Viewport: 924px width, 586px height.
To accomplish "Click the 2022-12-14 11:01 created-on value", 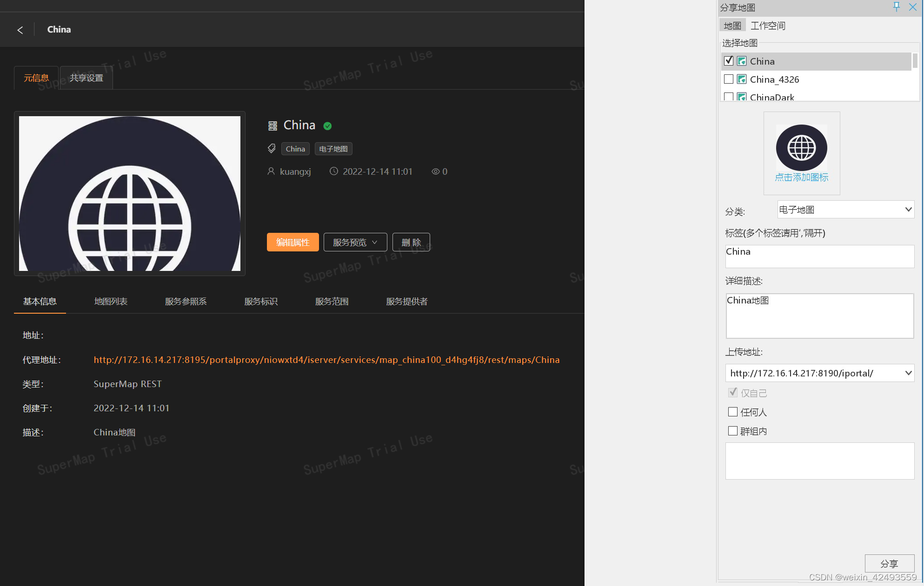I will click(132, 408).
